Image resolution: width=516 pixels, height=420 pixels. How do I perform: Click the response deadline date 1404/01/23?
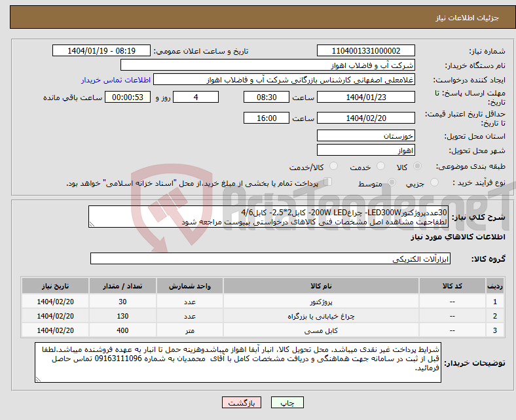(365, 97)
